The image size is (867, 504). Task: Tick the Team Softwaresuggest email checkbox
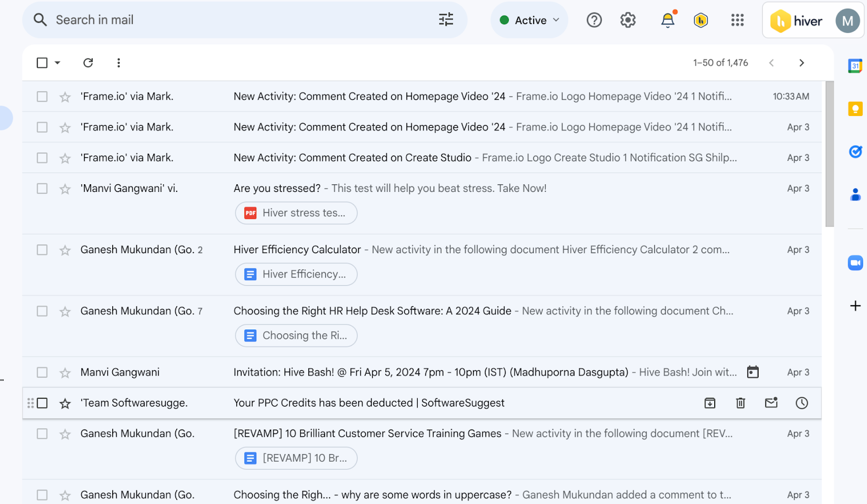42,403
